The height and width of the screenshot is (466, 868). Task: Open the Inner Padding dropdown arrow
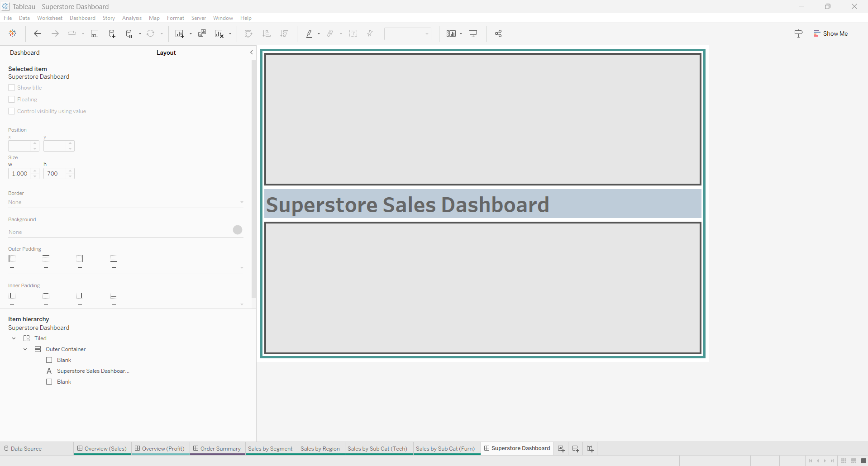pyautogui.click(x=242, y=304)
